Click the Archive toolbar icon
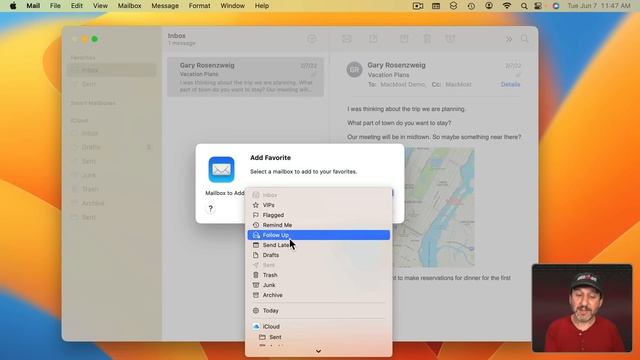Screen dimensions: 640x360 tap(404, 39)
